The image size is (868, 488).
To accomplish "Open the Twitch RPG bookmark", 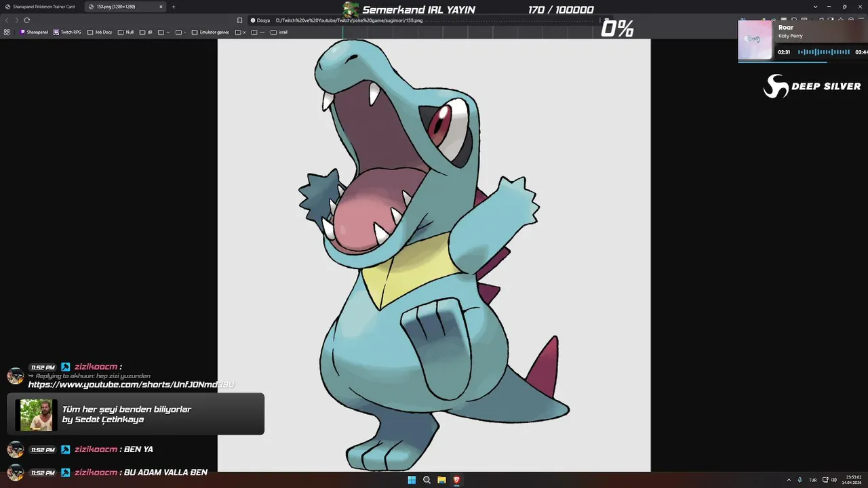I will click(x=67, y=32).
